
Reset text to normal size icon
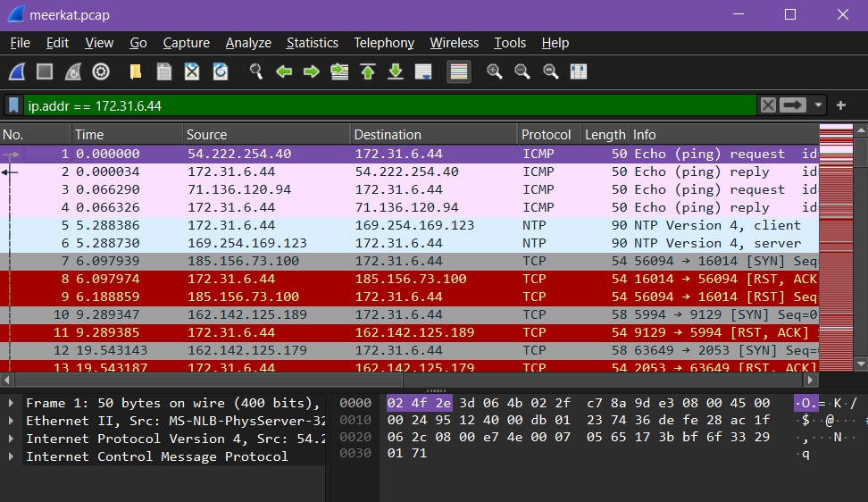pyautogui.click(x=550, y=71)
